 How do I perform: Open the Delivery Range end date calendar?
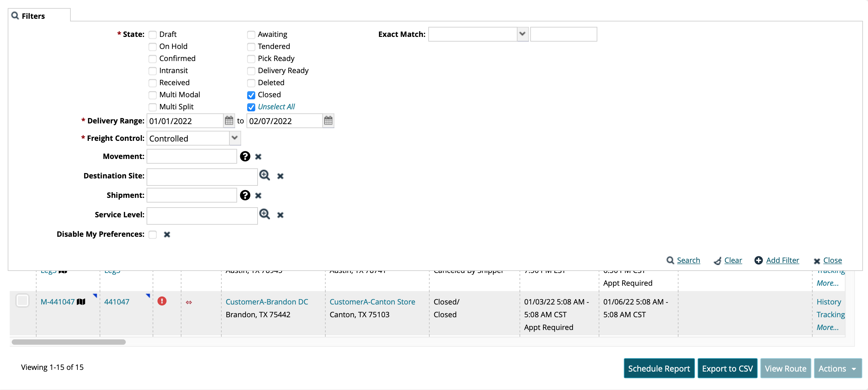tap(328, 121)
